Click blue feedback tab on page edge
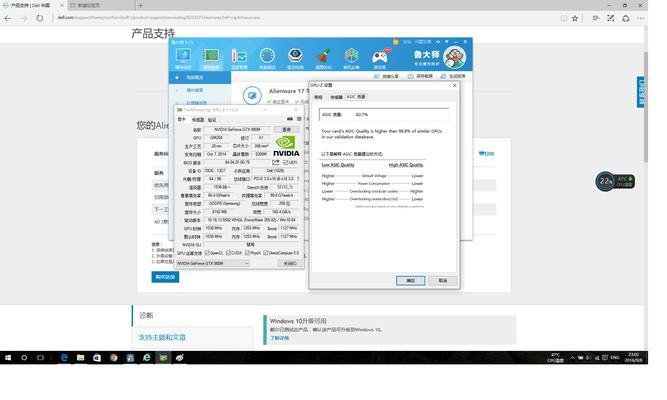Image resolution: width=667 pixels, height=400 pixels. [641, 92]
